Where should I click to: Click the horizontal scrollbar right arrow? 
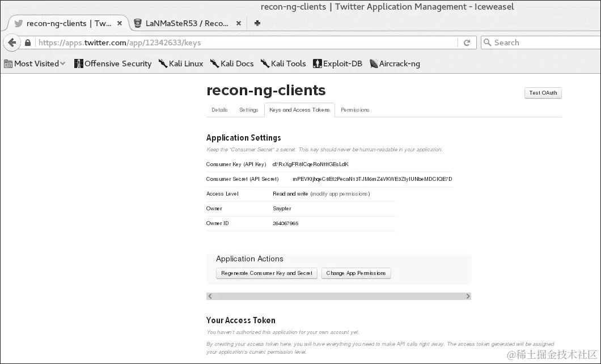click(468, 296)
